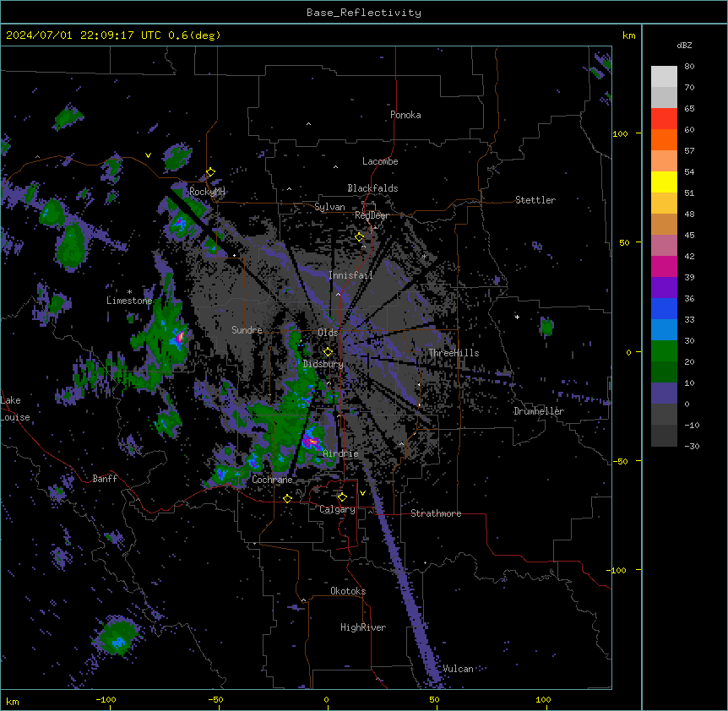Pick the light gray 70-80 dBZ legend swatch

click(664, 77)
